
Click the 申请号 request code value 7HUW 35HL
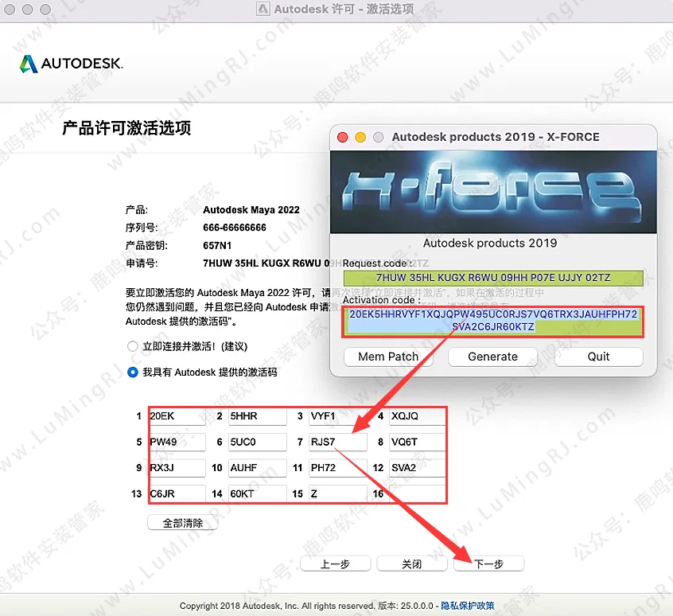point(266,263)
